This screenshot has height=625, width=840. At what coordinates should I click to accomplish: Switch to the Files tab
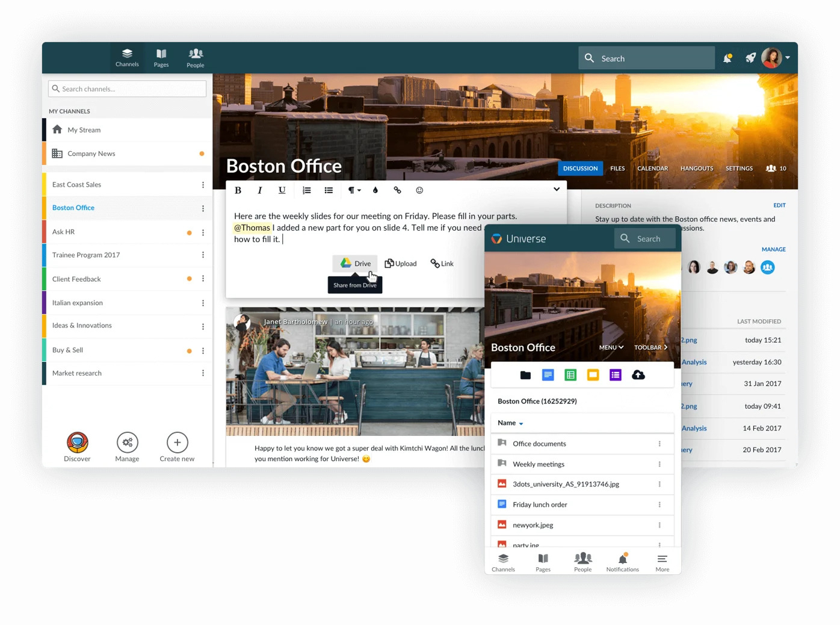617,169
